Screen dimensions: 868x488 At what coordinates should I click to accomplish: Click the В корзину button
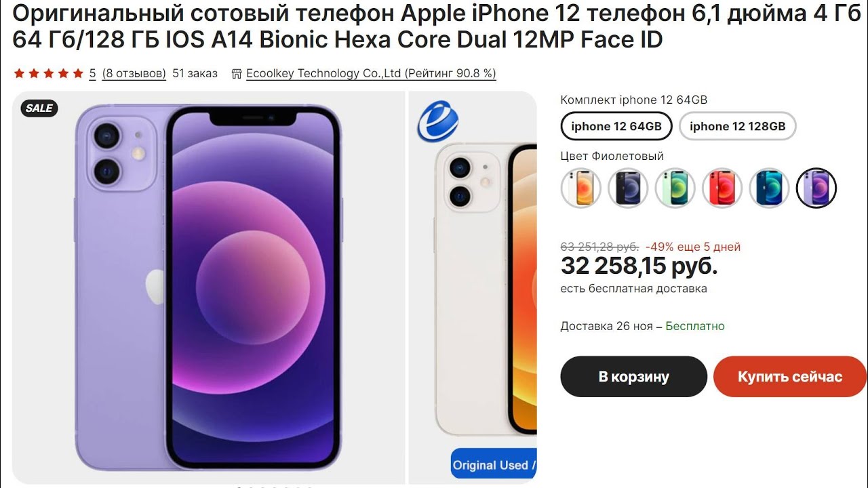pos(633,377)
